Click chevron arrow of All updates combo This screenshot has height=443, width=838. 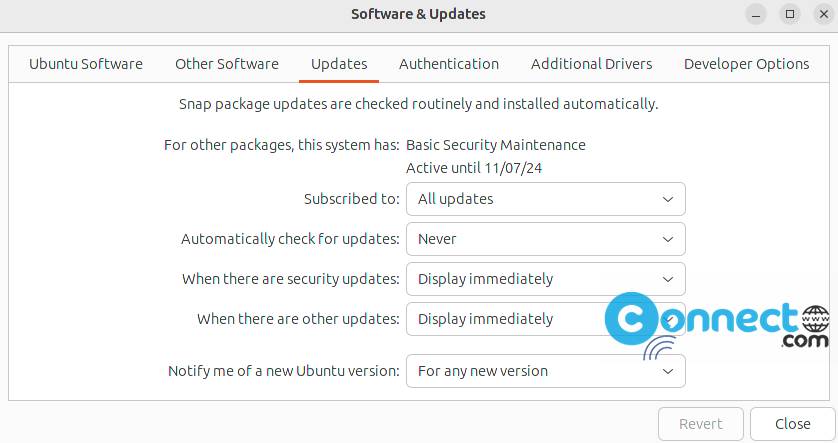668,199
